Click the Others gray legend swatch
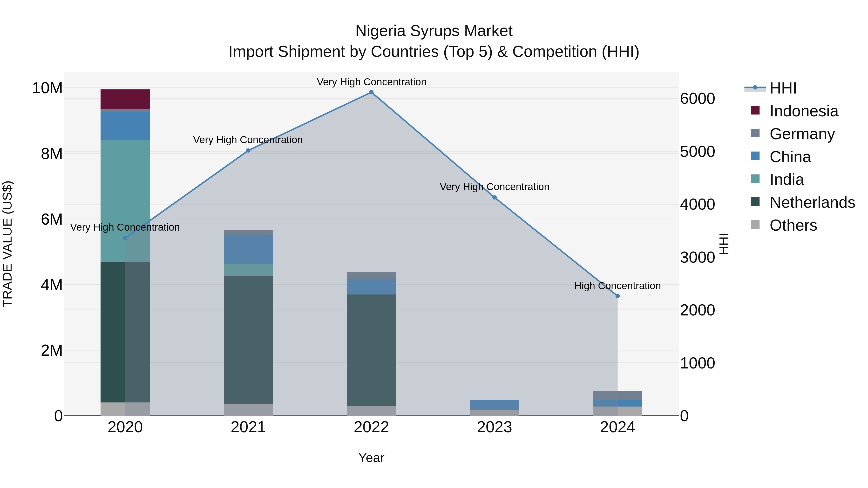The width and height of the screenshot is (868, 488). 755,225
